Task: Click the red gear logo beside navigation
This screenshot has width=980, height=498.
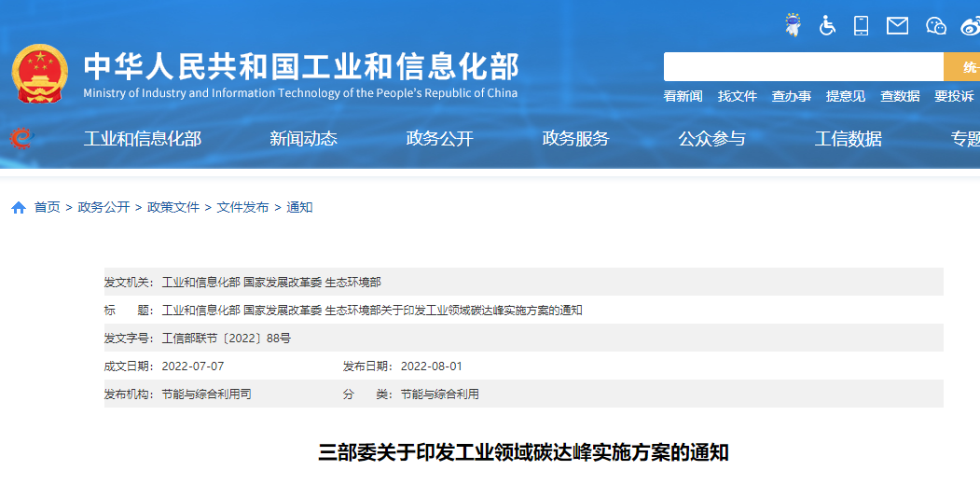Action: coord(21,138)
